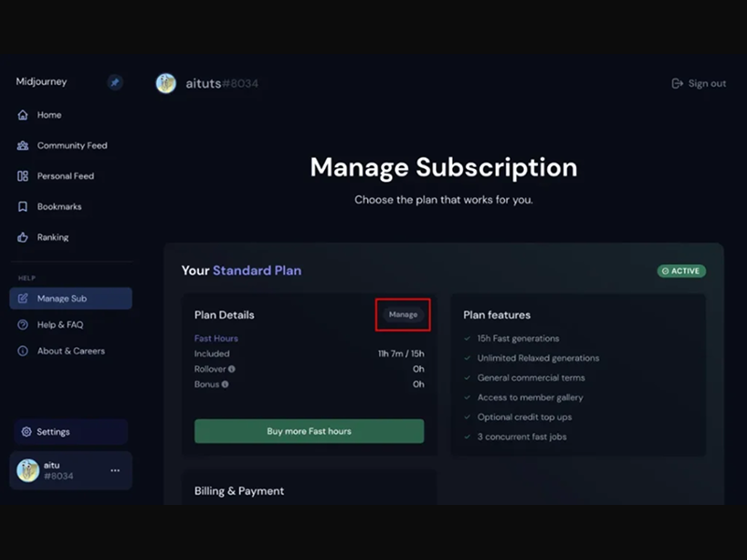Click Access to member gallery feature
The height and width of the screenshot is (560, 747).
(x=530, y=398)
